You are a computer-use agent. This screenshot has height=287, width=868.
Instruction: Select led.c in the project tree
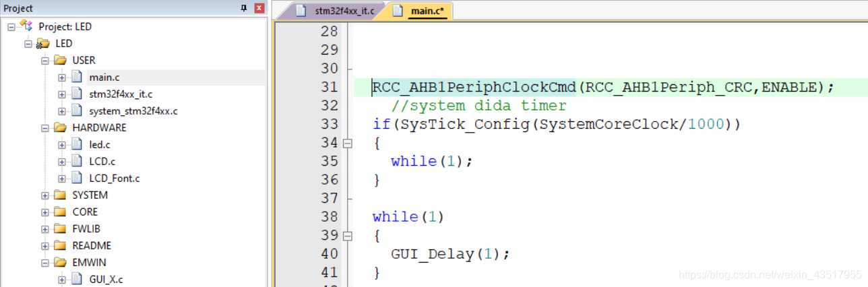pos(100,144)
